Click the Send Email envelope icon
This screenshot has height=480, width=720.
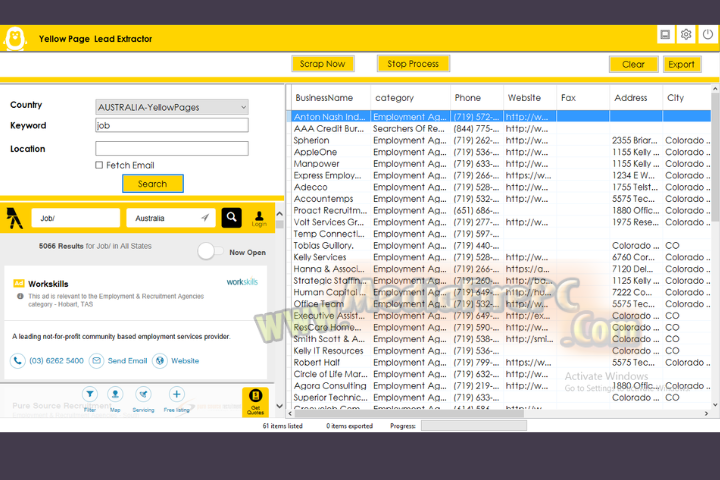96,361
